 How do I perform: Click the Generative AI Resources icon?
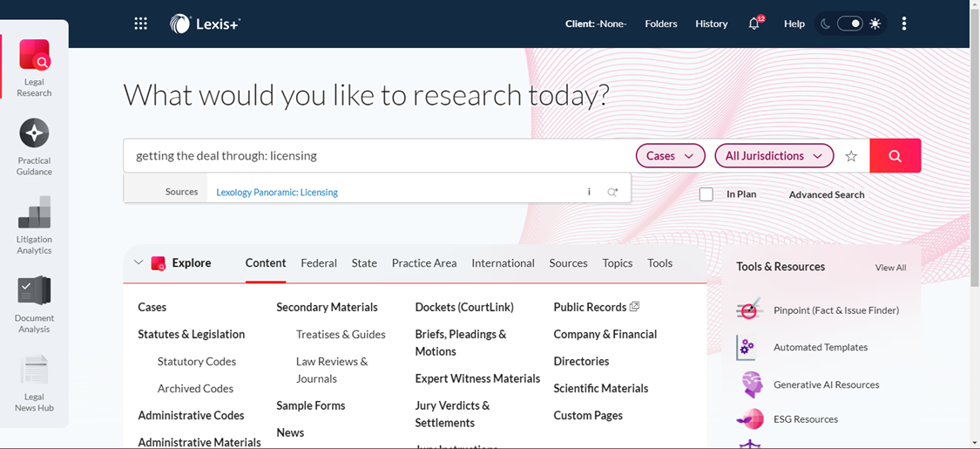click(750, 384)
